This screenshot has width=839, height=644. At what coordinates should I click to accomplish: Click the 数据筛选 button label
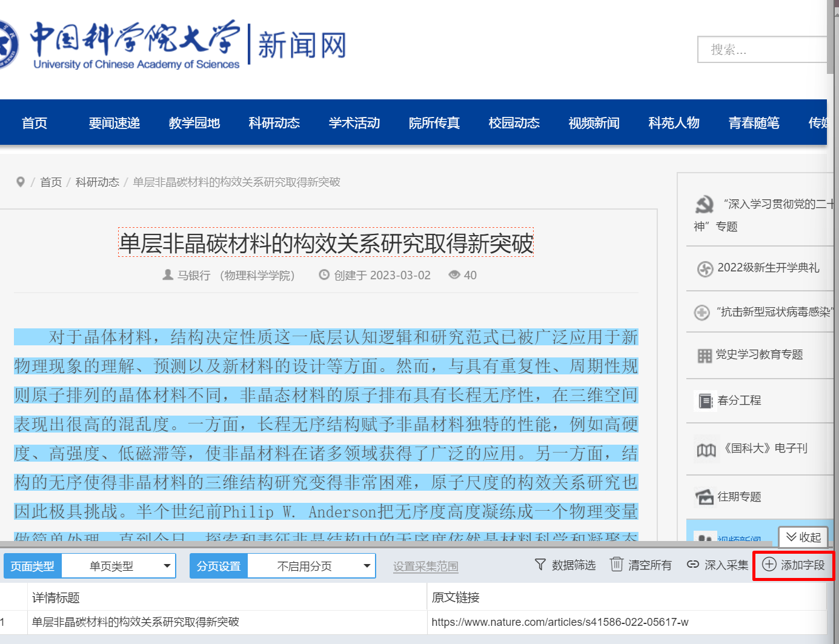[574, 565]
